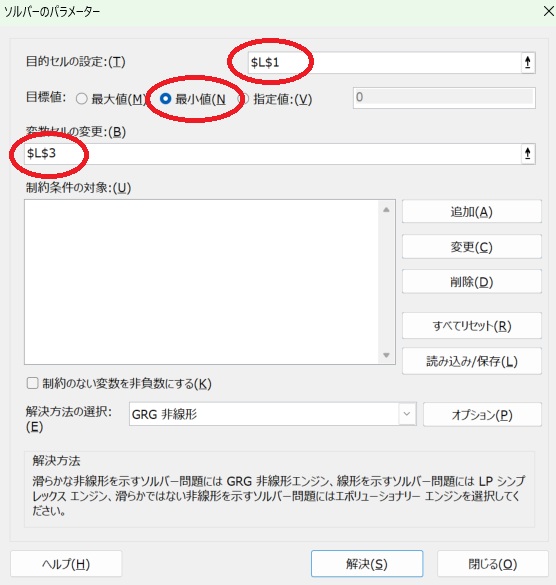Click the range selector icon for objective cell

click(528, 62)
